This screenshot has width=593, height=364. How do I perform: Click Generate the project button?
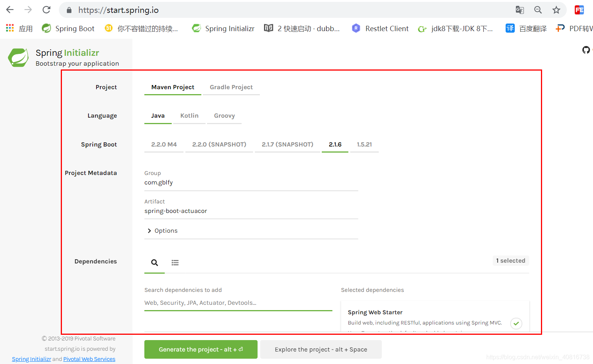(201, 350)
